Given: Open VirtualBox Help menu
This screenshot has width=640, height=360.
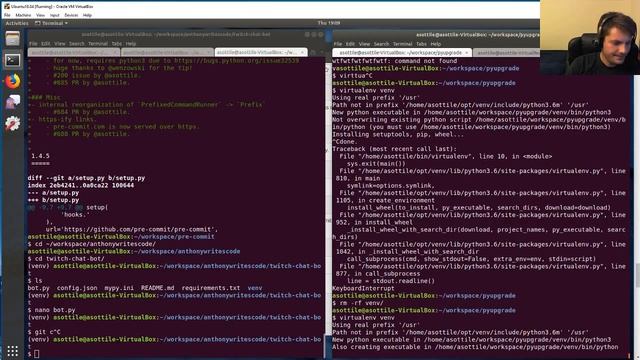Looking at the screenshot, I should (x=87, y=15).
